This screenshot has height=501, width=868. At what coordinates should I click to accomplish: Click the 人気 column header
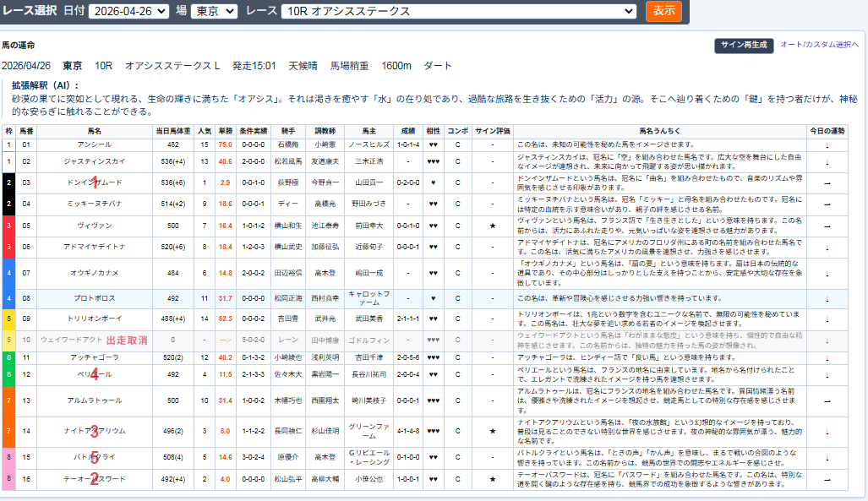pyautogui.click(x=205, y=131)
